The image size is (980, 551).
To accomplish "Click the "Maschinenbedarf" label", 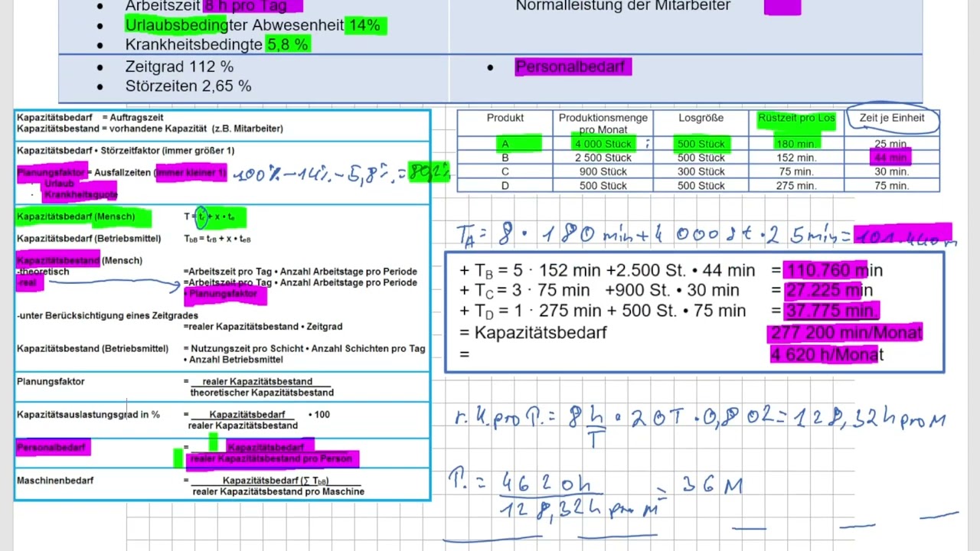I will coord(55,481).
